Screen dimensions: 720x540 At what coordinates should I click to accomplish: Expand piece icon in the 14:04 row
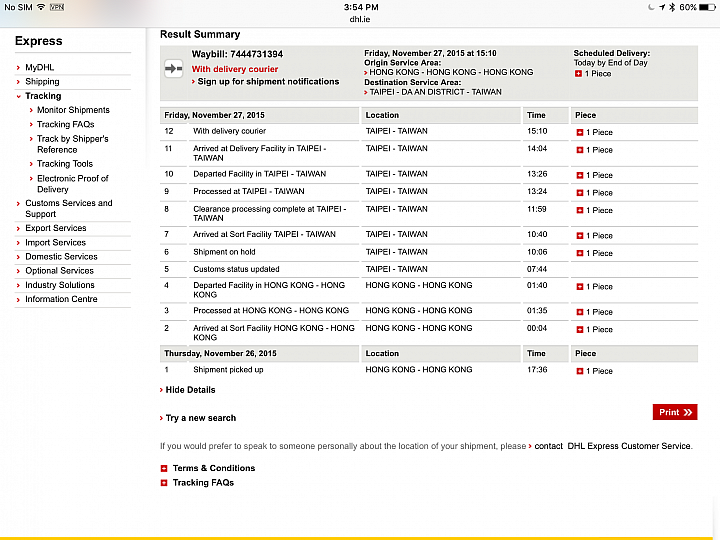[580, 150]
